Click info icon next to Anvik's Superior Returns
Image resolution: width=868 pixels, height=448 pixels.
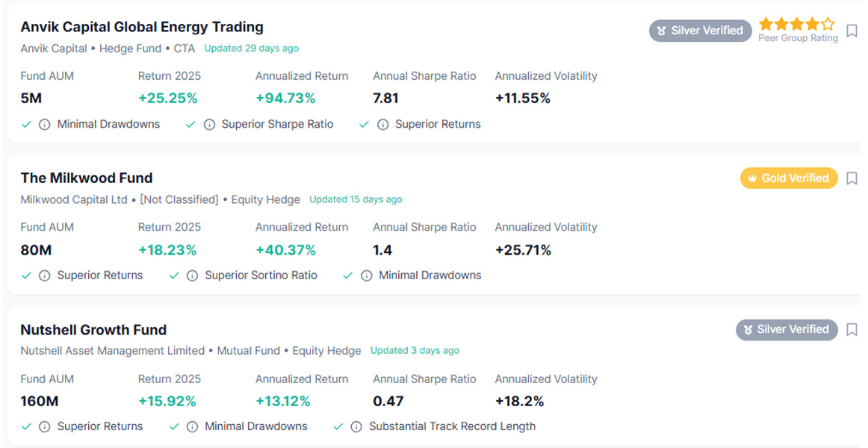coord(383,125)
